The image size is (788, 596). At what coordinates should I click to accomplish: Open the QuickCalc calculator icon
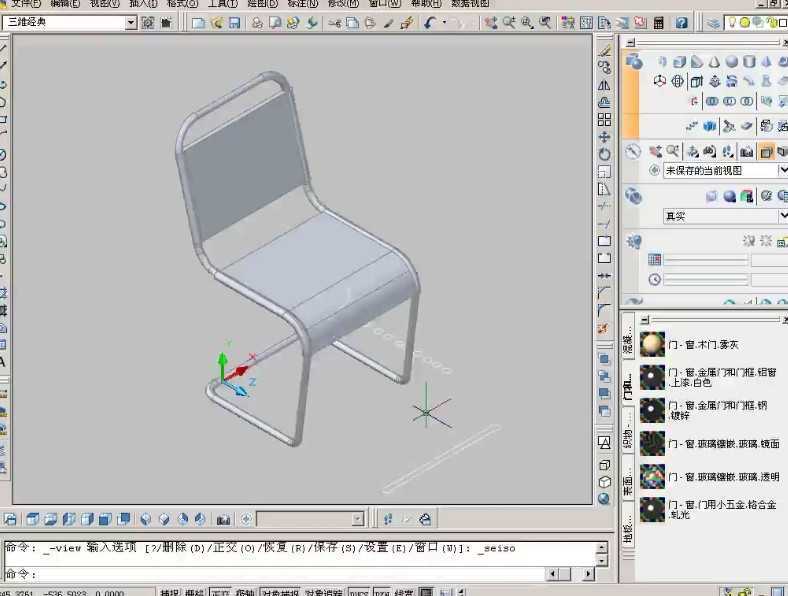pos(658,23)
